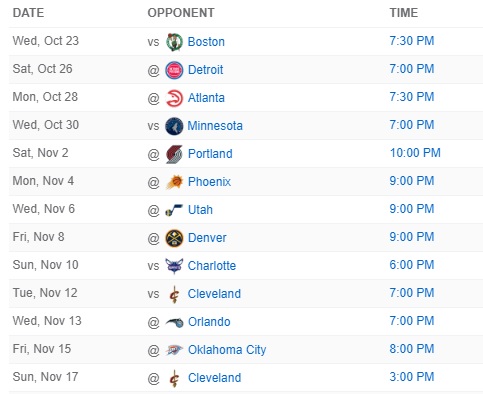
Task: Click the 6:00 PM Charlotte game time
Action: (x=412, y=265)
